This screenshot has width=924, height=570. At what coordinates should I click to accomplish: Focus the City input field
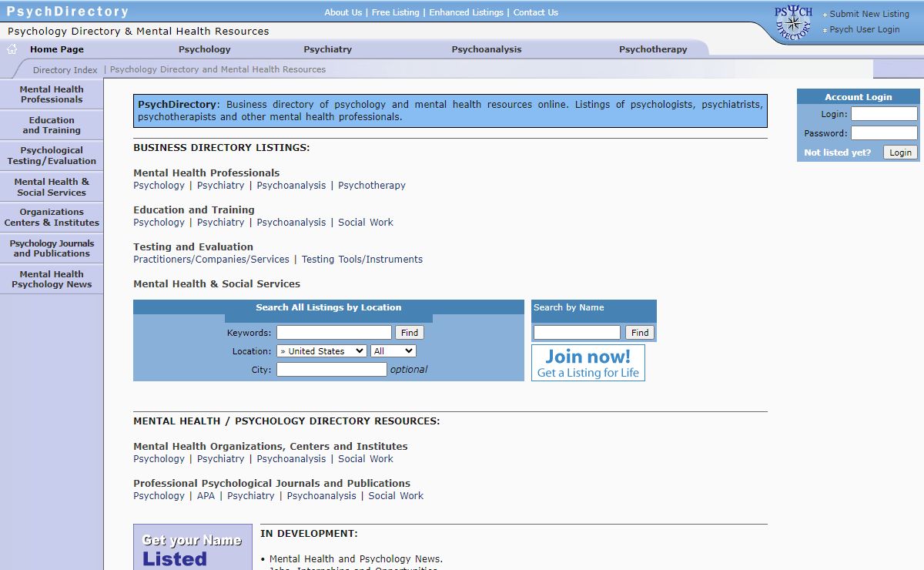pyautogui.click(x=332, y=370)
